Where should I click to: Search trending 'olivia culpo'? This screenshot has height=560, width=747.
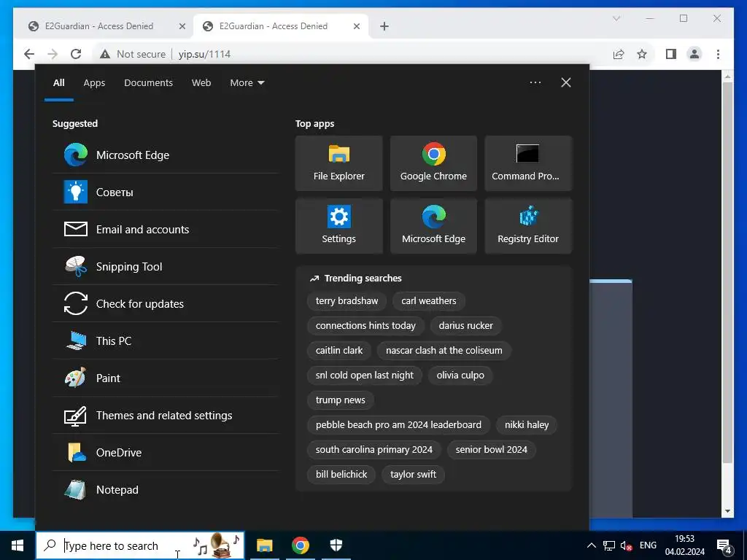[x=460, y=375]
